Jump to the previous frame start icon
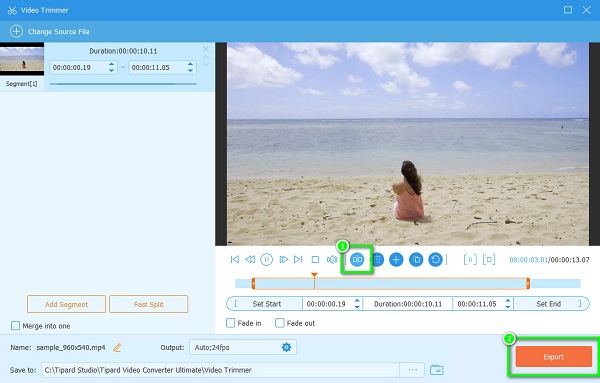 (235, 260)
